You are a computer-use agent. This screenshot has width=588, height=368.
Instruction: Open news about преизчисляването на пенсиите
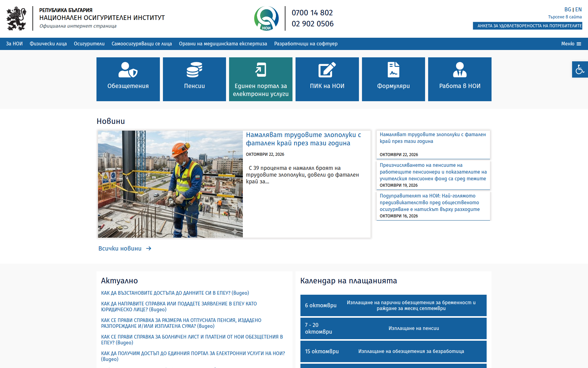click(433, 172)
